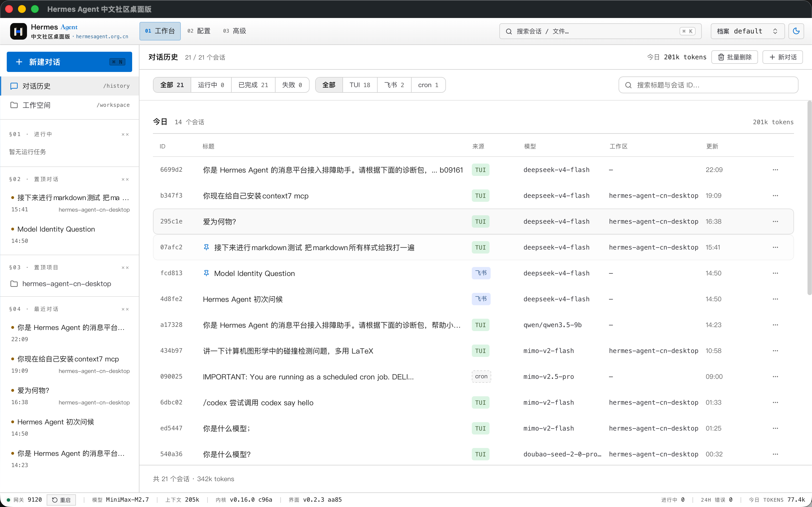Open the IMPORTANT scheduled cron job session
This screenshot has height=507, width=812.
pos(308,377)
